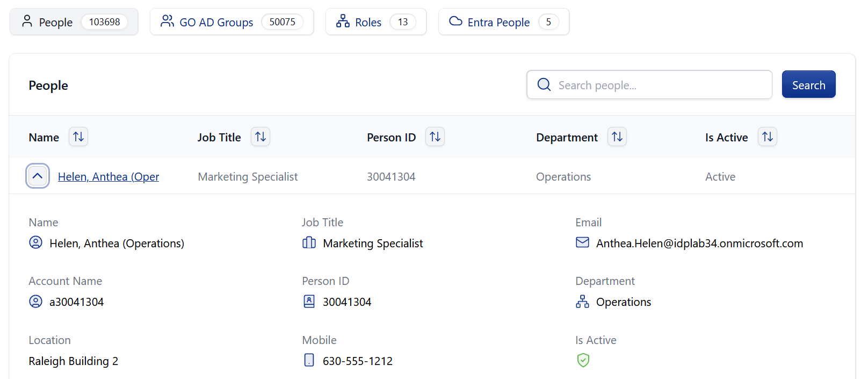
Task: Click the envelope icon beside the email
Action: (582, 242)
